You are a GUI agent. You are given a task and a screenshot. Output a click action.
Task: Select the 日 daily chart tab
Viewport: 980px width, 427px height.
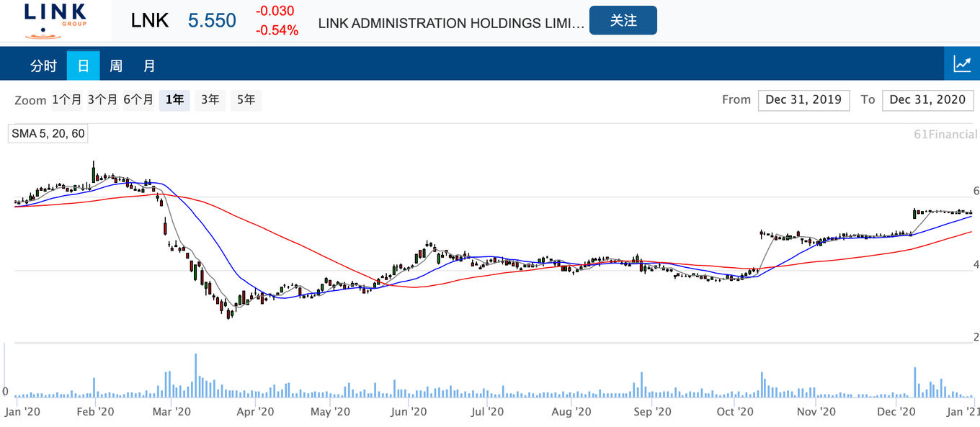click(84, 66)
